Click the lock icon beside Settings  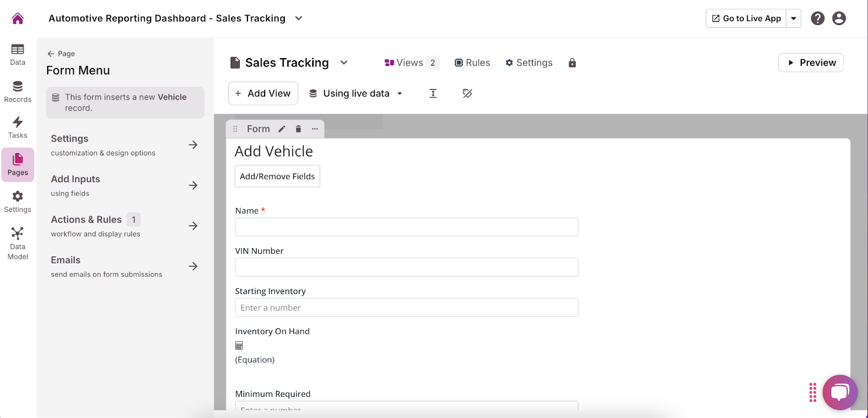click(572, 63)
